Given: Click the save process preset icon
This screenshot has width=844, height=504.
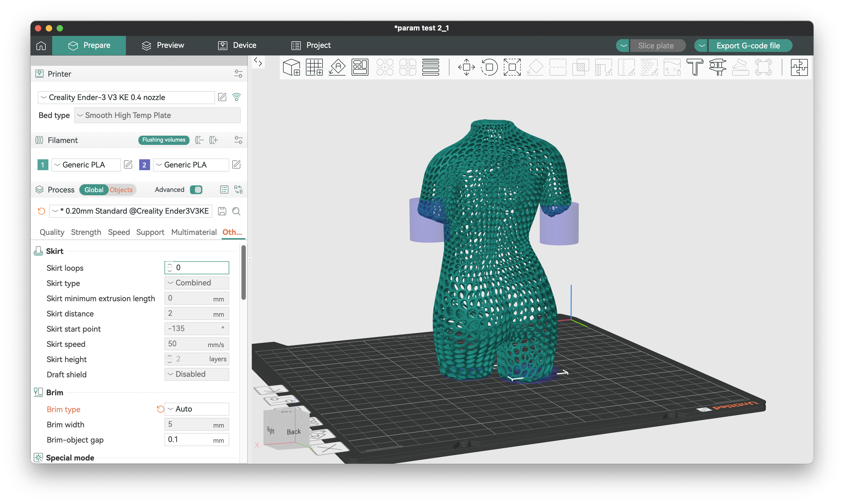Looking at the screenshot, I should point(222,211).
